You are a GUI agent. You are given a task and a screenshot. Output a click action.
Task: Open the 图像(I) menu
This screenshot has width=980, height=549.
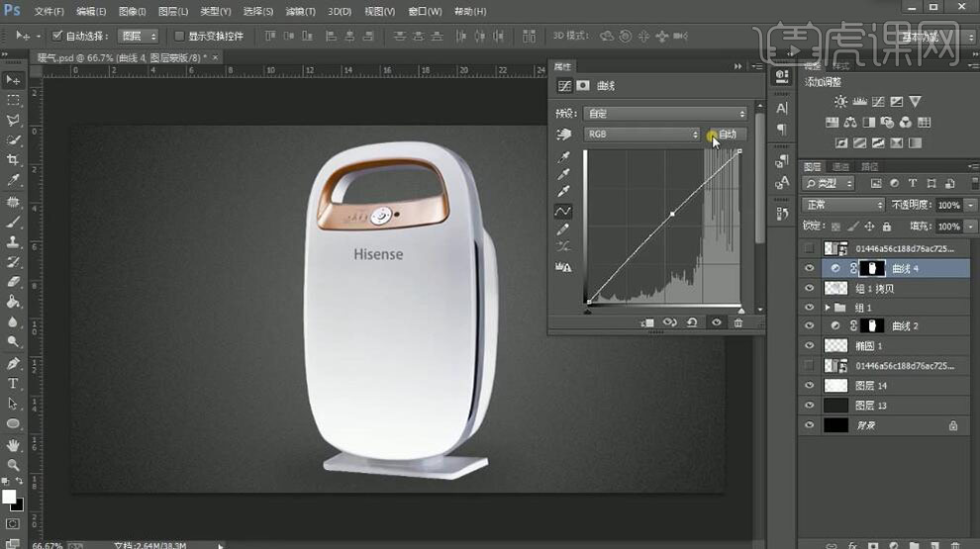point(132,11)
